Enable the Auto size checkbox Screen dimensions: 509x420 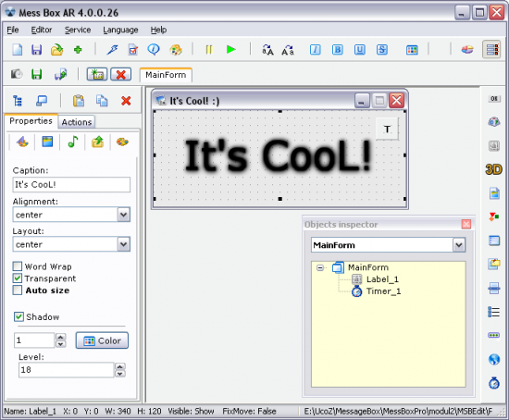pyautogui.click(x=18, y=290)
